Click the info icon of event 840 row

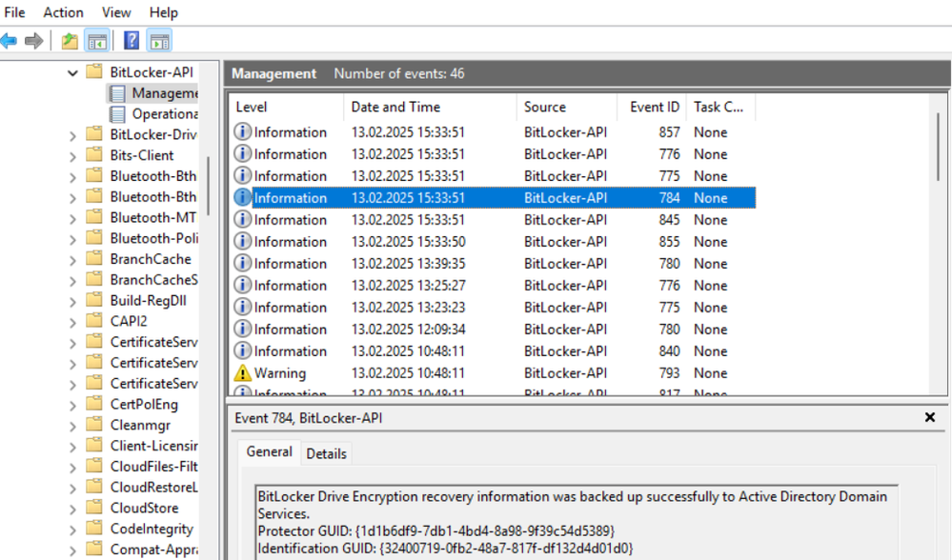pos(242,350)
